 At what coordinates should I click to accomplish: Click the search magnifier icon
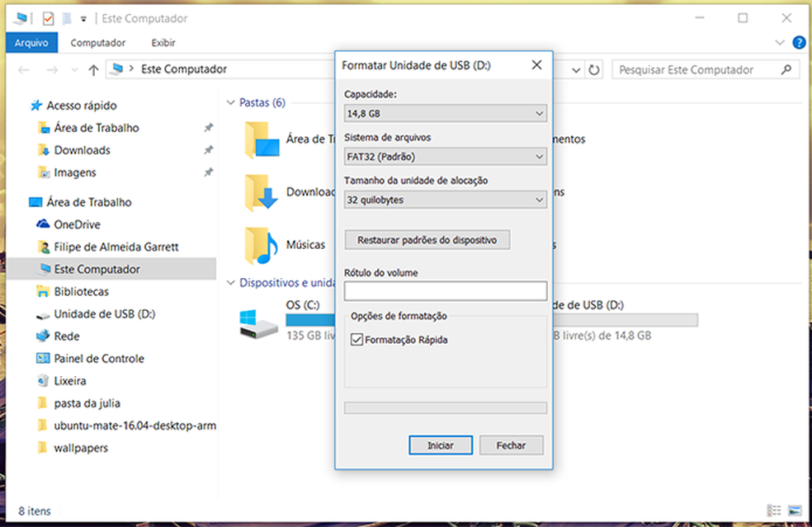786,69
